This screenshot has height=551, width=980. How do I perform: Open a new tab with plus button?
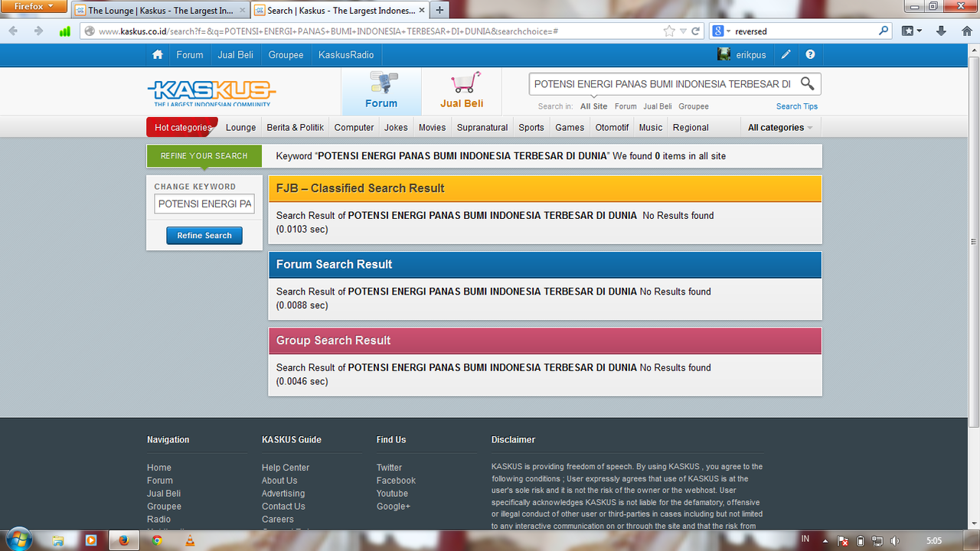(439, 10)
